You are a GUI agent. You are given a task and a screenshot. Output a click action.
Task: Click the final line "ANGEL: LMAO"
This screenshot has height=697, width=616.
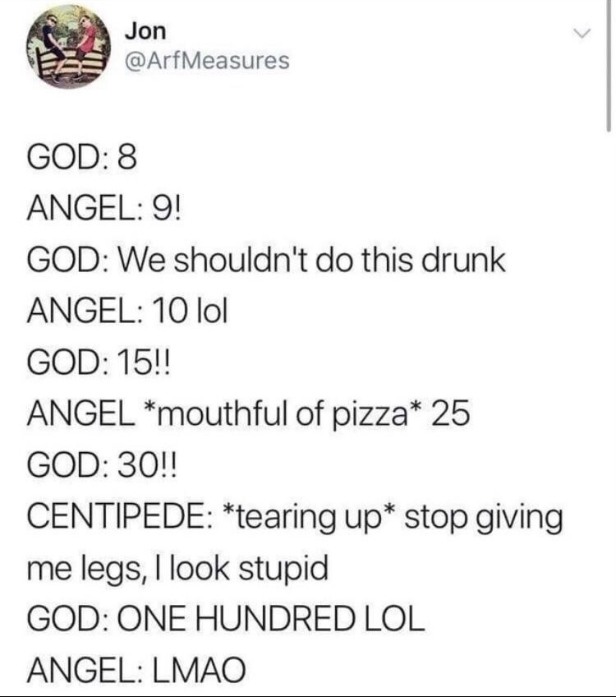[136, 672]
